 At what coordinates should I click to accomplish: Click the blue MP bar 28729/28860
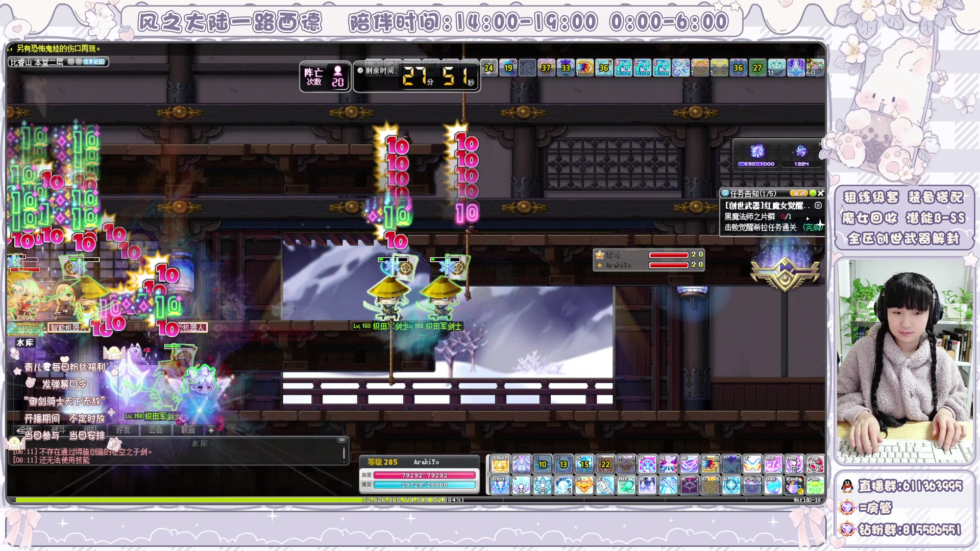(425, 485)
